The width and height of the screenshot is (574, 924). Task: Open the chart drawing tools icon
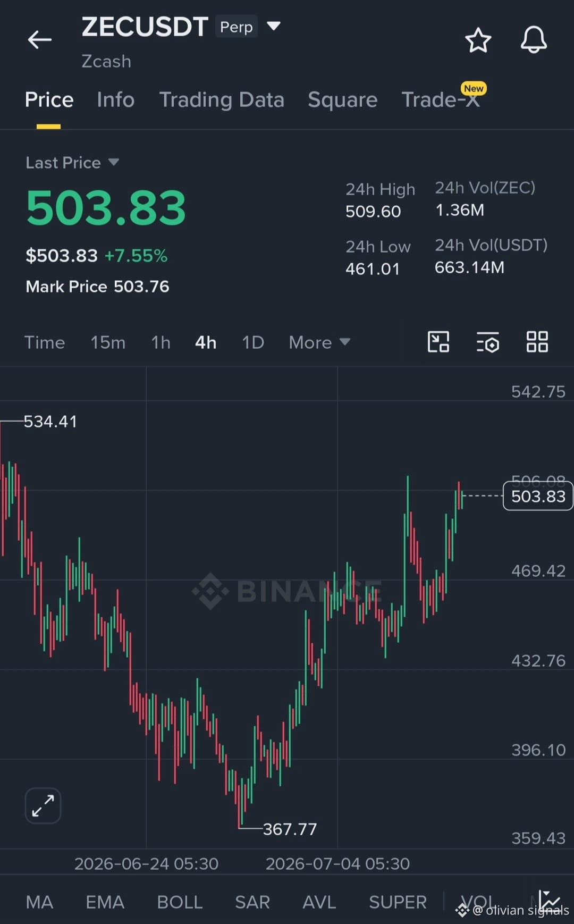pyautogui.click(x=438, y=342)
